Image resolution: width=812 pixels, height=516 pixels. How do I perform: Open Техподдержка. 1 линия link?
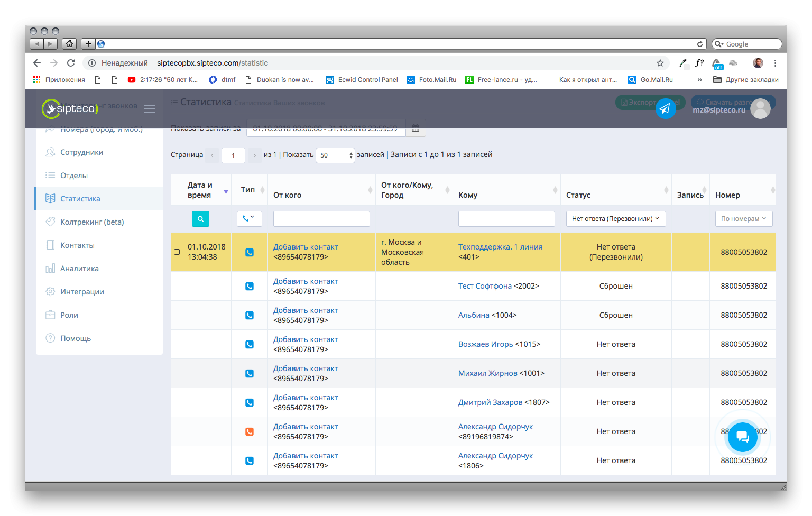coord(500,247)
